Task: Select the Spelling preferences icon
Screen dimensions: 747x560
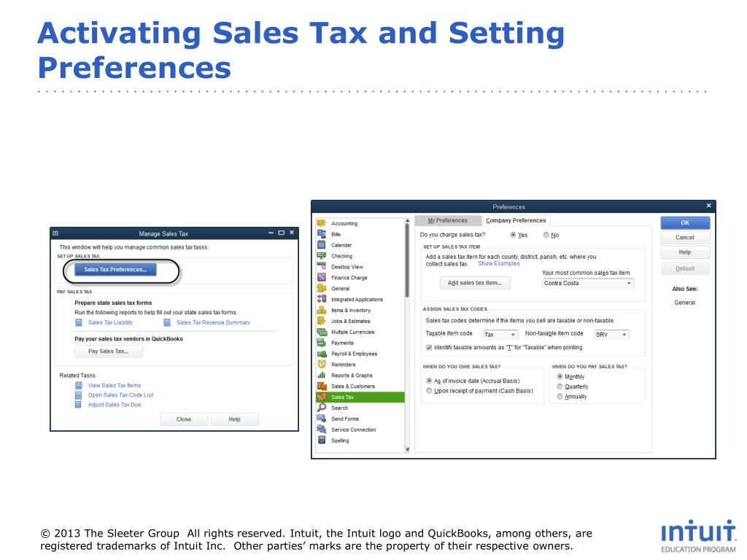Action: click(x=322, y=440)
